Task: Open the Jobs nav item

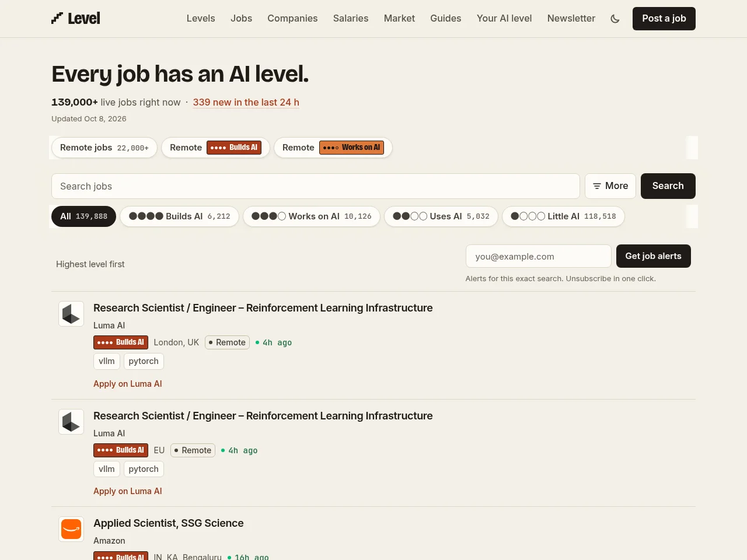Action: point(241,19)
